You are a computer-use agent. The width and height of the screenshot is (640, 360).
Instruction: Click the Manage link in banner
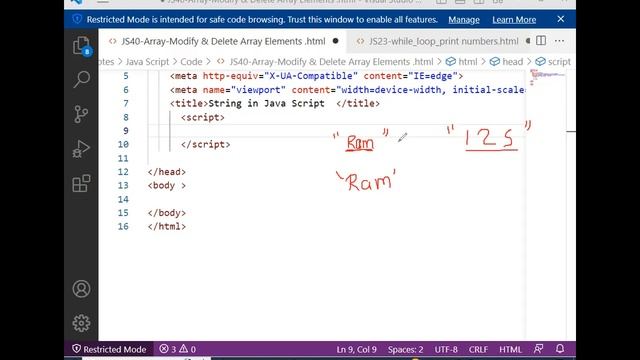(x=464, y=20)
